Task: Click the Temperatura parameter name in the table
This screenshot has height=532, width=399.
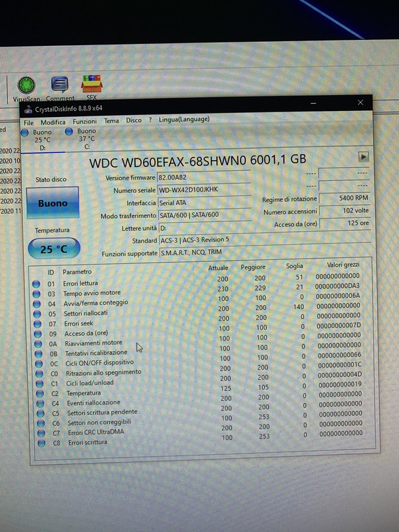Action: [84, 393]
